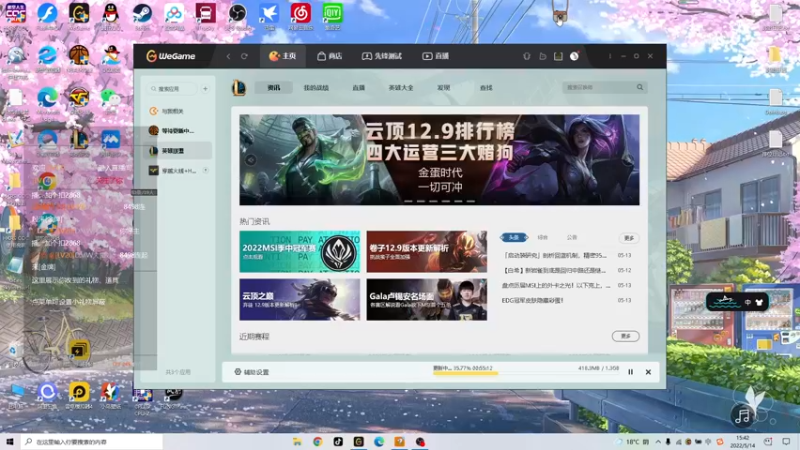Open the Baidu Netdisk desktop shortcut
Screen dimensions: 800x450
(174, 16)
